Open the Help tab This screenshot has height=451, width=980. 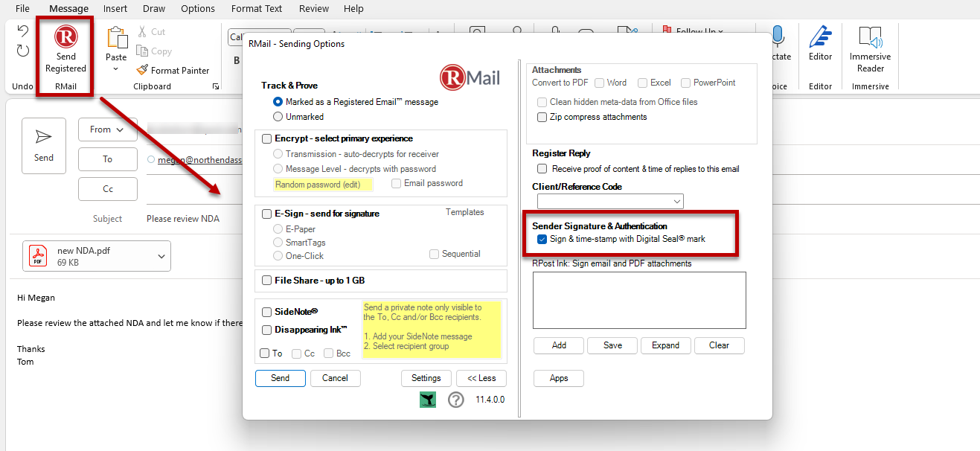pos(354,9)
